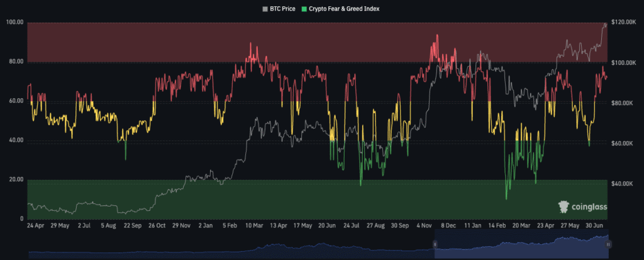Select the 24 Apr date on x-axis

tap(35, 224)
